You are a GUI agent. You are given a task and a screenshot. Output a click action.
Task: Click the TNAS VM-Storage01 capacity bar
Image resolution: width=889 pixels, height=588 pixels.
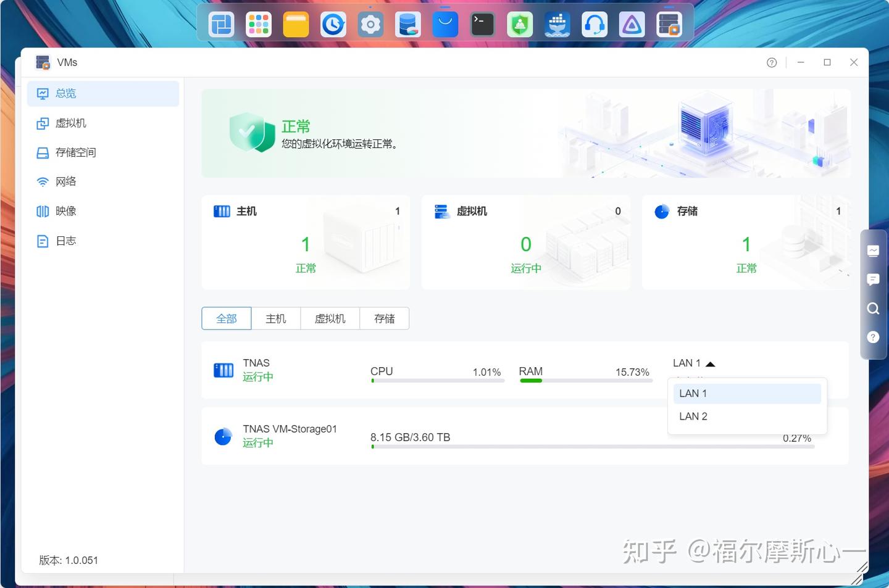click(x=593, y=447)
